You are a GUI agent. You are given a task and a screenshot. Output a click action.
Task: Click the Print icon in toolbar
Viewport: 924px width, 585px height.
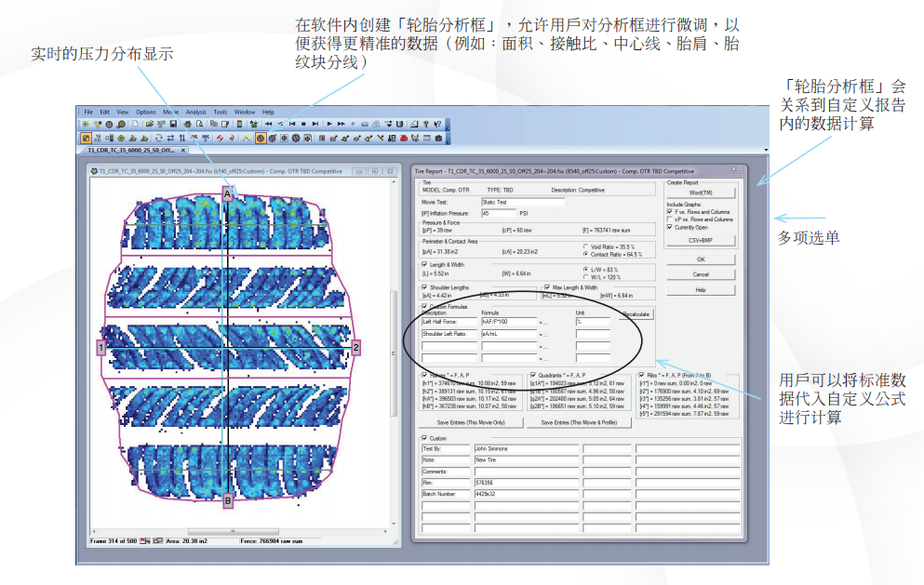(187, 124)
